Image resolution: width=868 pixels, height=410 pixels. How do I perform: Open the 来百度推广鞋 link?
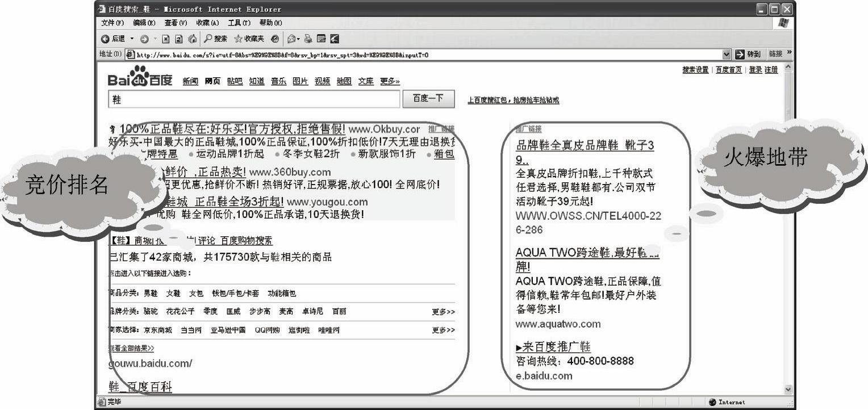(553, 347)
